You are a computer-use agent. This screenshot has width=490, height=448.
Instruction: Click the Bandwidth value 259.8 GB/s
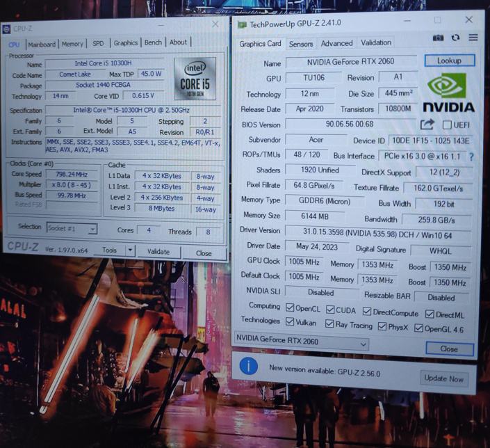[436, 220]
